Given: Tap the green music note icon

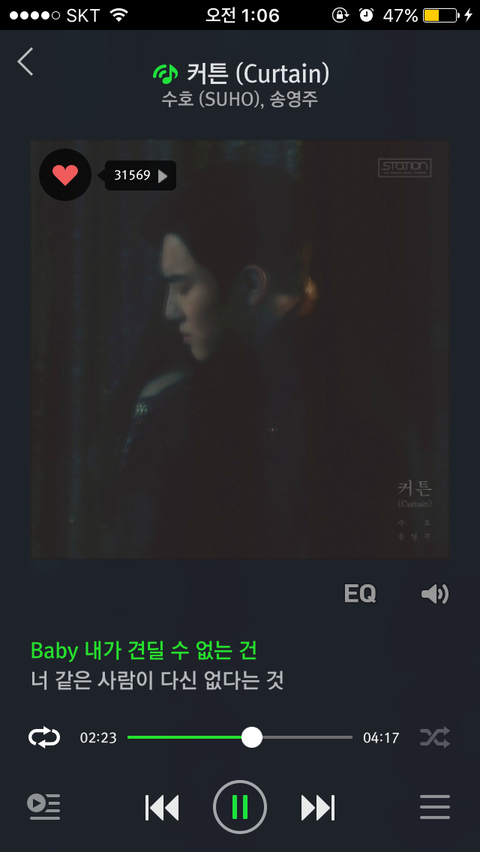Looking at the screenshot, I should click(x=165, y=74).
